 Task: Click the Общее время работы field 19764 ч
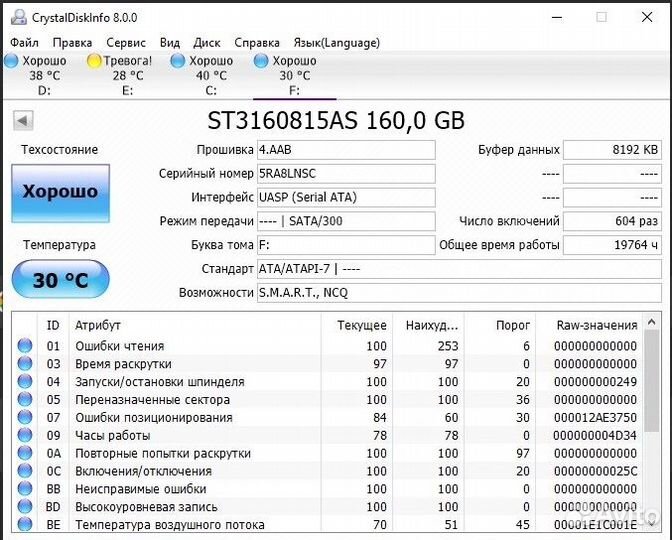(x=612, y=245)
